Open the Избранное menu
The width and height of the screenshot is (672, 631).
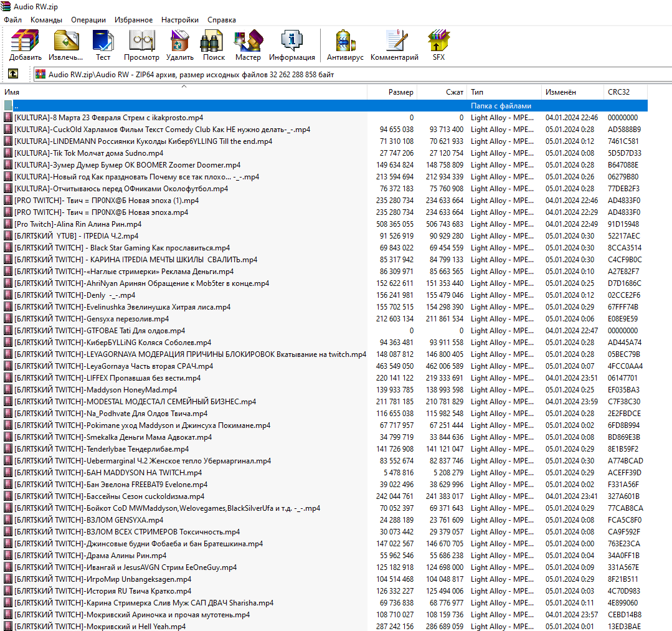(133, 20)
